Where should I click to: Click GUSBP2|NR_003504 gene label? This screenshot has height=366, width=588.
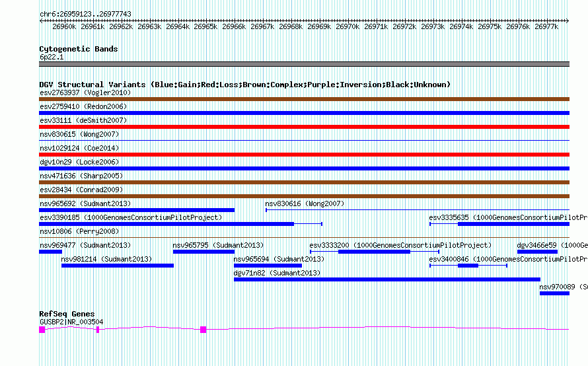[x=71, y=322]
